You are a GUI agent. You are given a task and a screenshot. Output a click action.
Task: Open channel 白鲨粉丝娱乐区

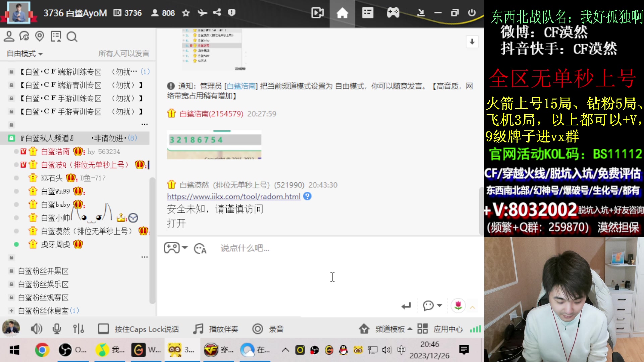[43, 284]
